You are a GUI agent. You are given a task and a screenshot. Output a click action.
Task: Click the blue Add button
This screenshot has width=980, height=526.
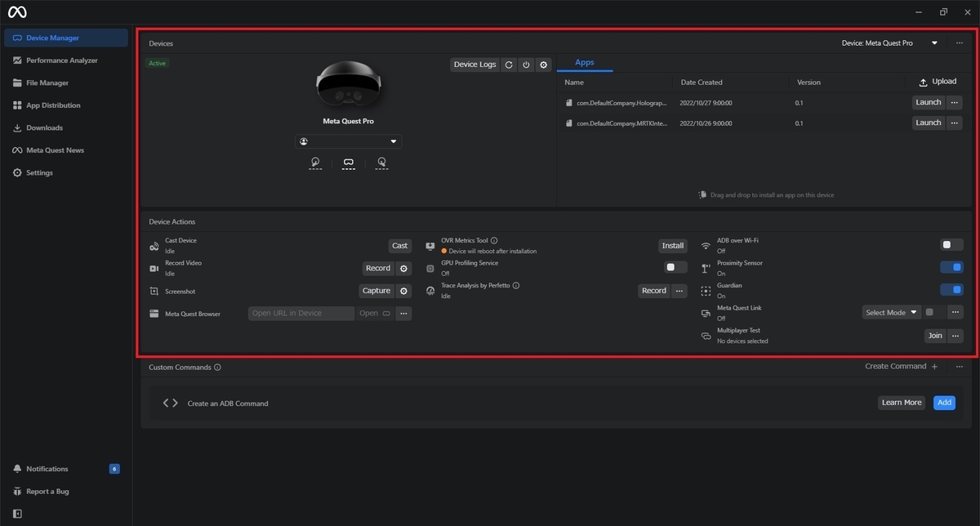pyautogui.click(x=944, y=403)
